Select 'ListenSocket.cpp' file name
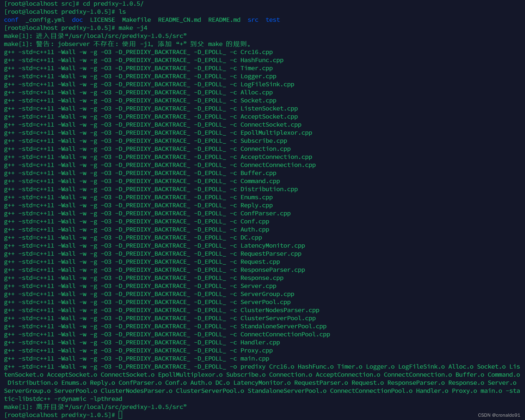This screenshot has width=525, height=420. click(x=269, y=108)
